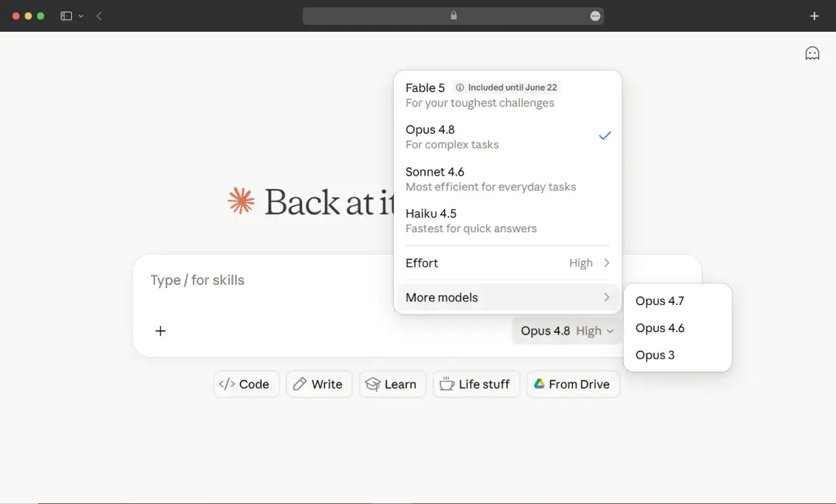The height and width of the screenshot is (504, 836).
Task: Click the Included until June 22 badge
Action: click(x=505, y=87)
